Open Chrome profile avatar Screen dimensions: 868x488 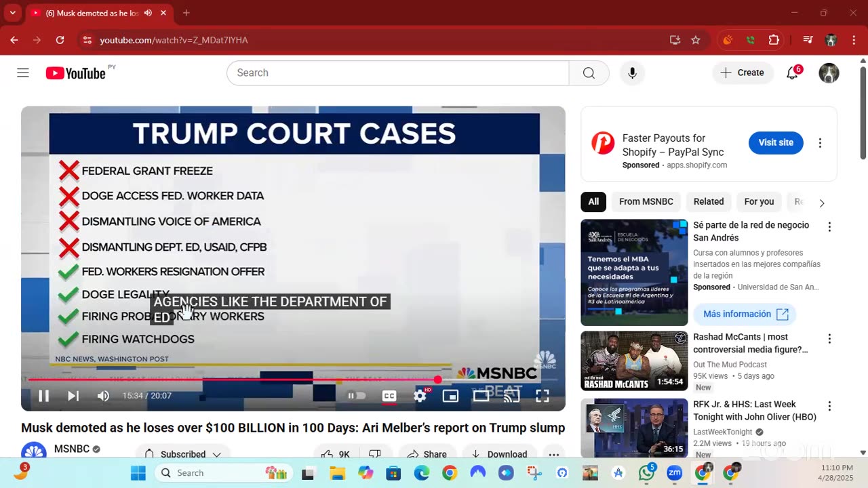[831, 40]
